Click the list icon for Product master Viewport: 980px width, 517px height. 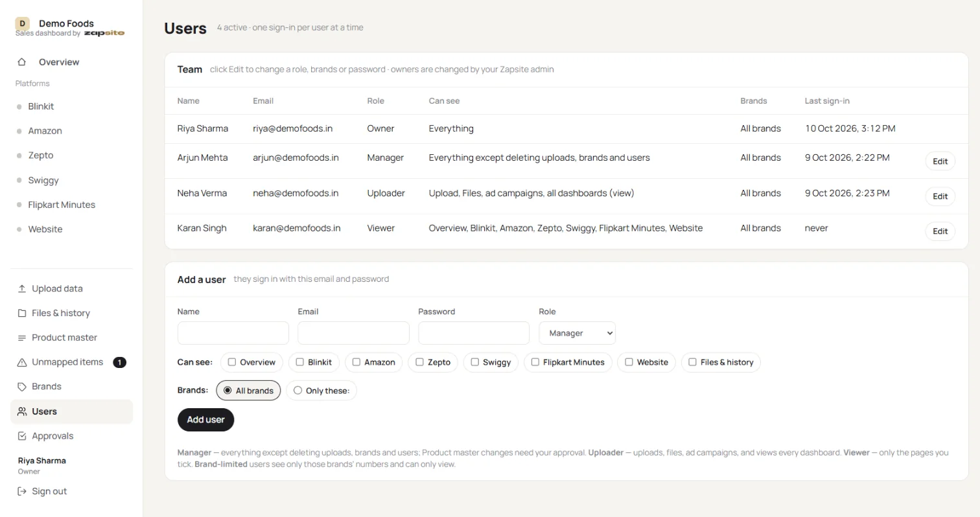tap(22, 338)
